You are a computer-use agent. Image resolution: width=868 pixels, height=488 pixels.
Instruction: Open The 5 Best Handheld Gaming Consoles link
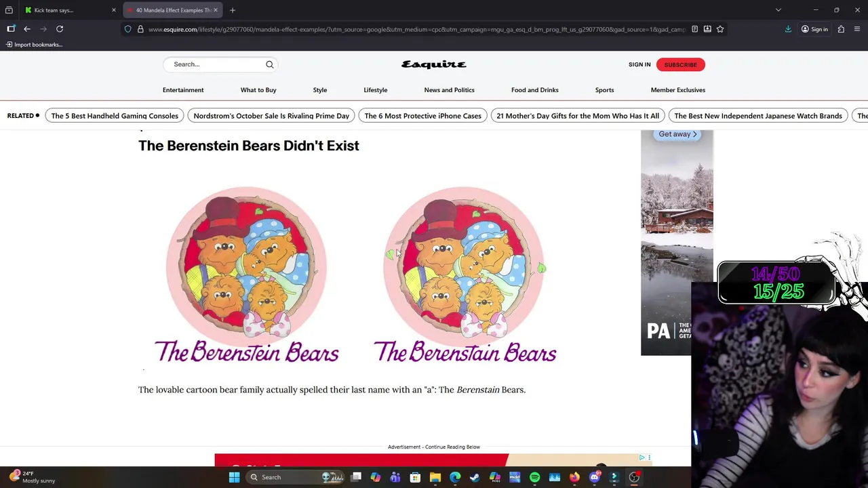[x=115, y=116]
